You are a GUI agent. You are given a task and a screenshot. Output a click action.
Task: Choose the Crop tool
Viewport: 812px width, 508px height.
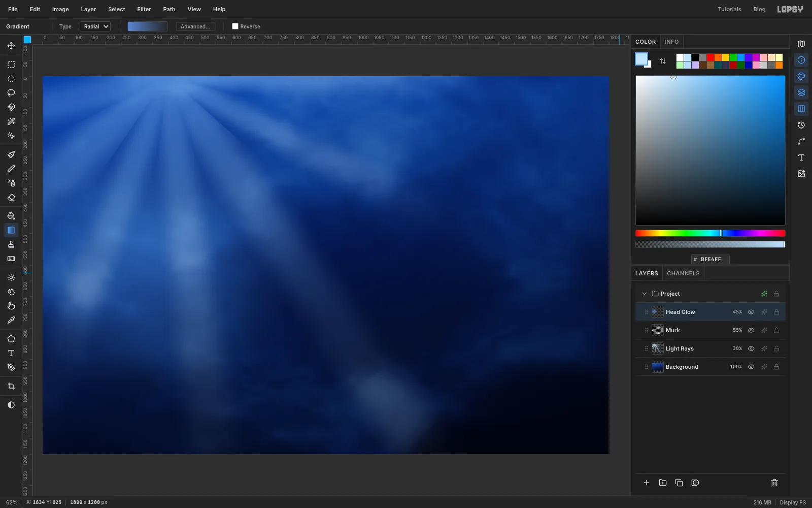(x=11, y=386)
